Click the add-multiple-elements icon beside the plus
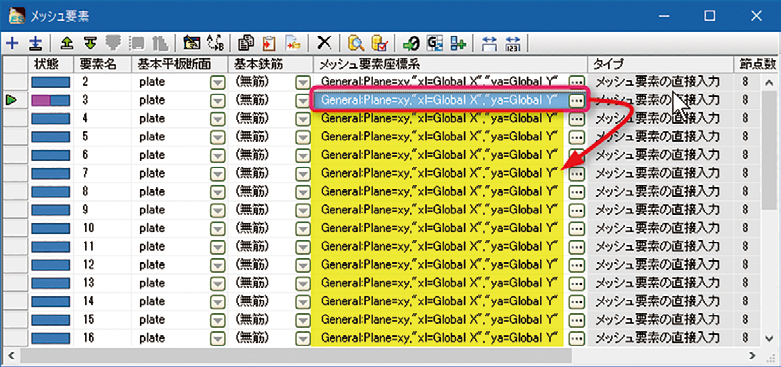 coord(35,43)
